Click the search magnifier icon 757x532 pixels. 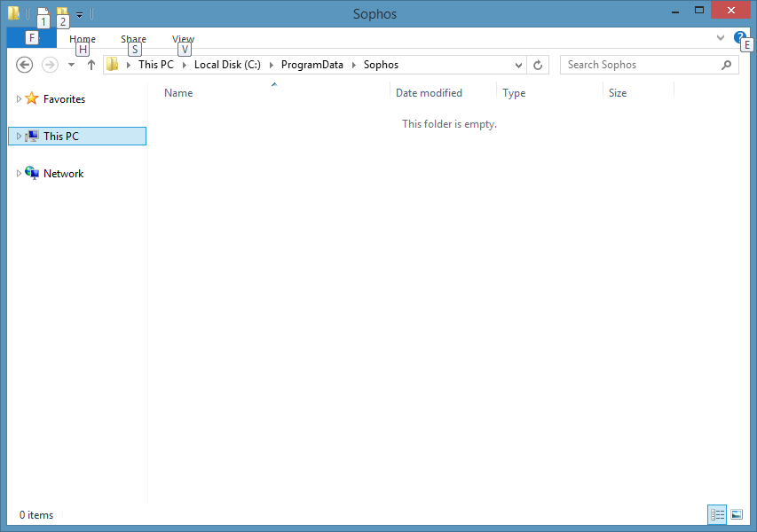(x=726, y=65)
